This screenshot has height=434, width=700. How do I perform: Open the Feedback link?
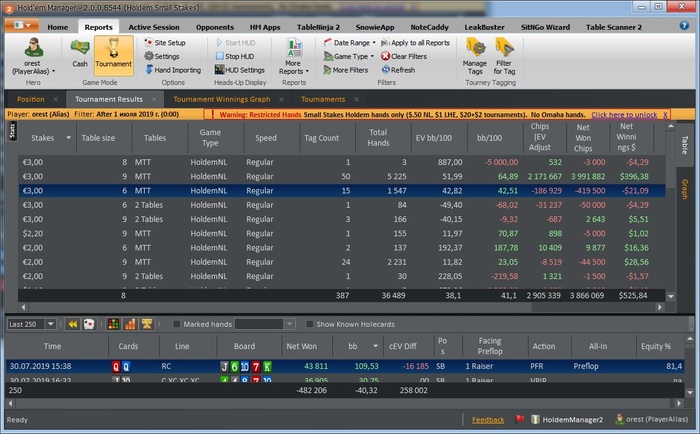(x=488, y=420)
